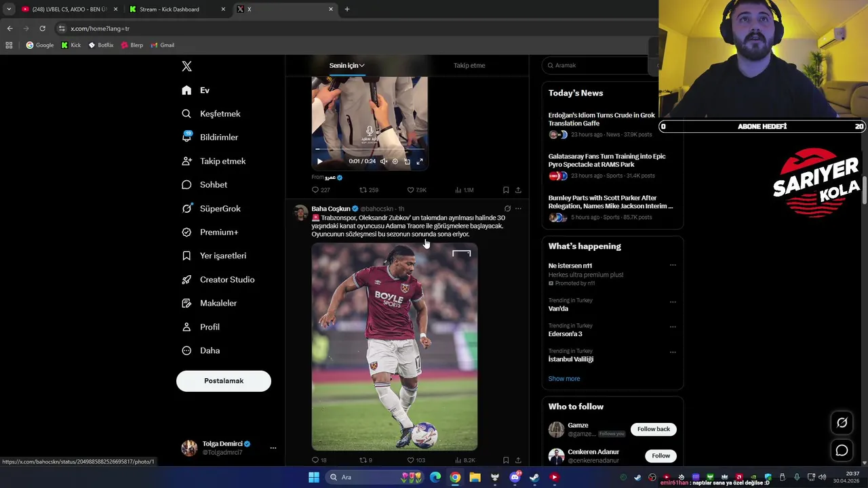The height and width of the screenshot is (488, 868).
Task: Repost Baha Coşkun post with 9 reposts
Action: pos(366,460)
